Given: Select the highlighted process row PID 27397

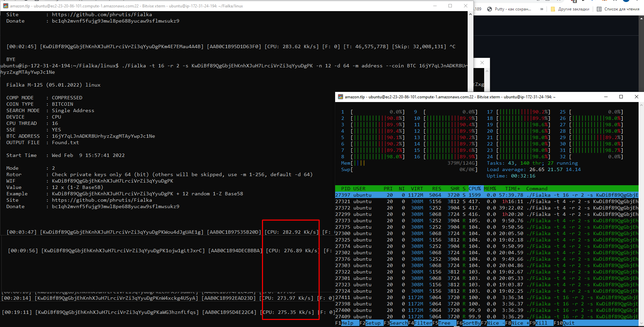Looking at the screenshot, I should [487, 195].
